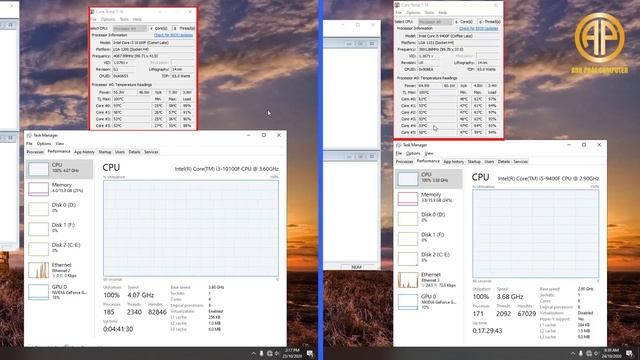Screen dimensions: 640x360
Task: Open Disk 0 (D:) in i5-9400F Task Manager
Action: tap(429, 218)
